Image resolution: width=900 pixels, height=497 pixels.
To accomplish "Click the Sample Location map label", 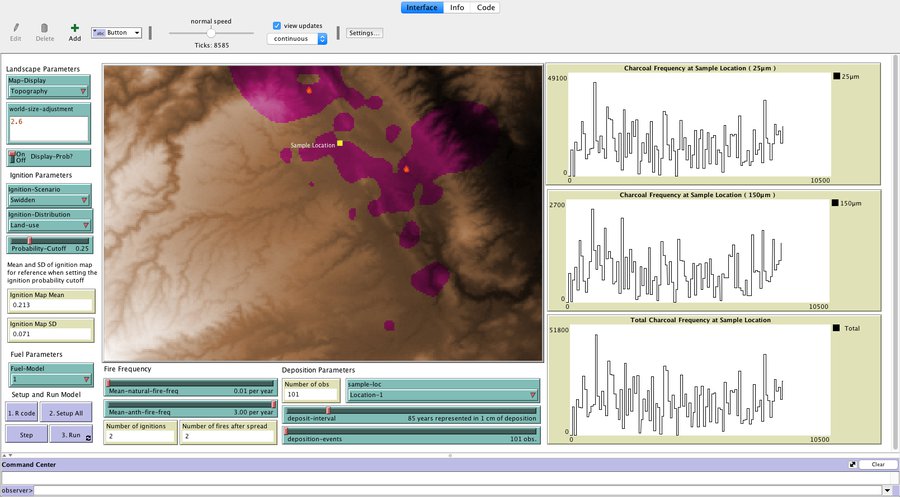I will [313, 145].
